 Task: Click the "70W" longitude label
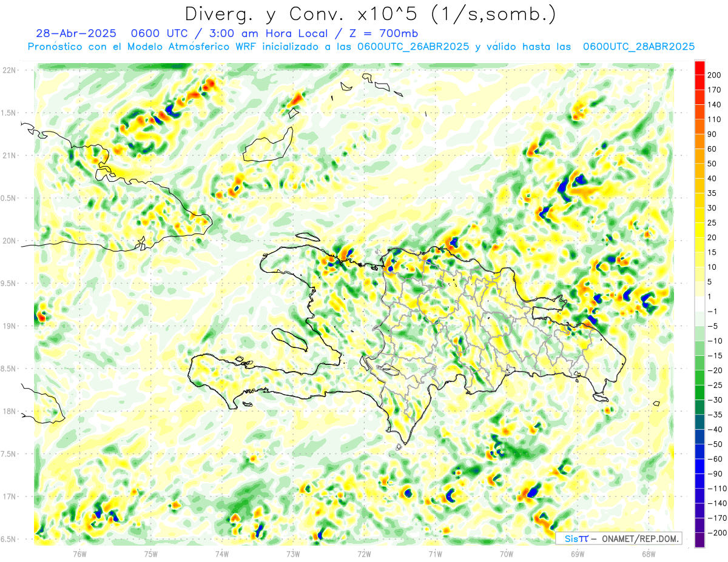coord(507,554)
